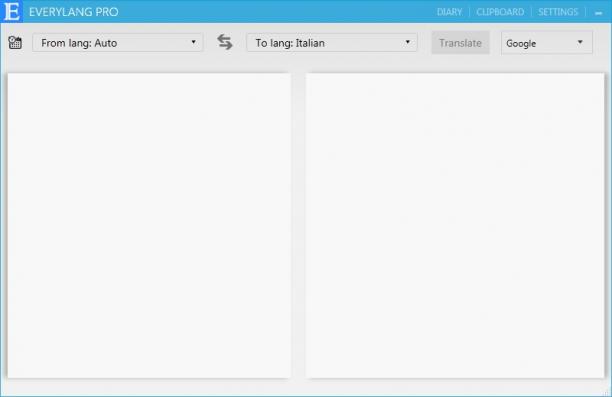Viewport: 612px width, 397px height.
Task: Click the Translate button
Action: 460,43
